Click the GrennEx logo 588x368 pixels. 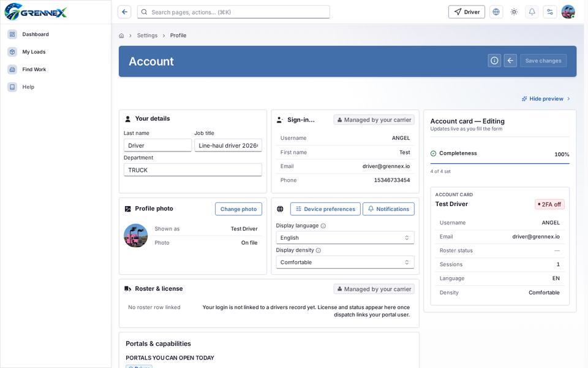pos(36,12)
